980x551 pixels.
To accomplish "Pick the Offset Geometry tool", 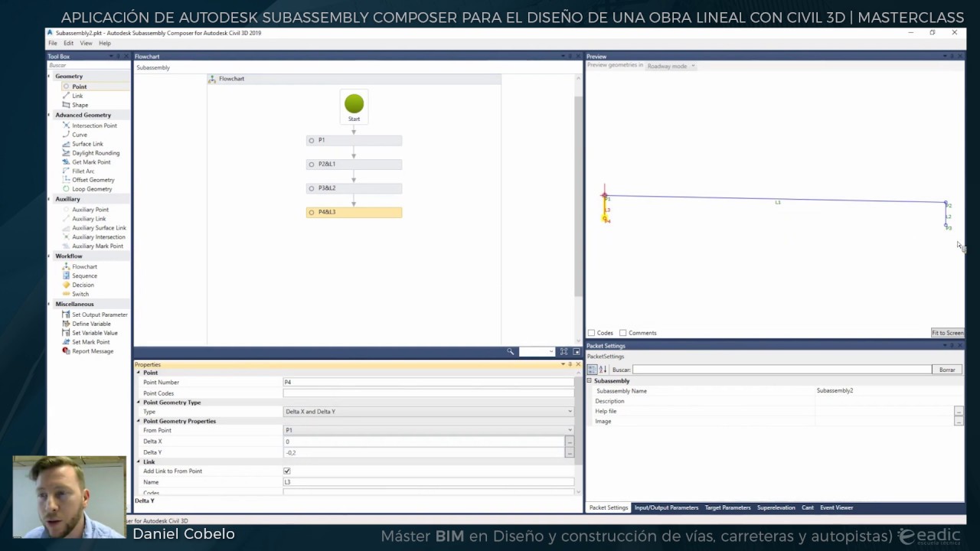I will pyautogui.click(x=93, y=180).
